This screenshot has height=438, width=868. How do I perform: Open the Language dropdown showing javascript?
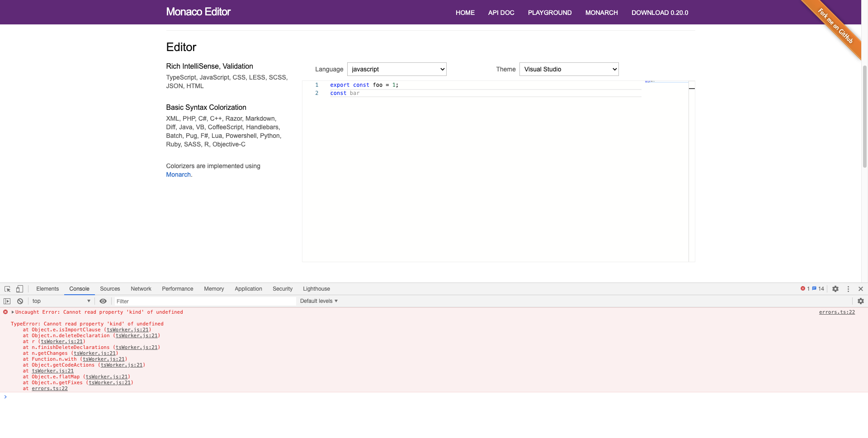pyautogui.click(x=396, y=69)
